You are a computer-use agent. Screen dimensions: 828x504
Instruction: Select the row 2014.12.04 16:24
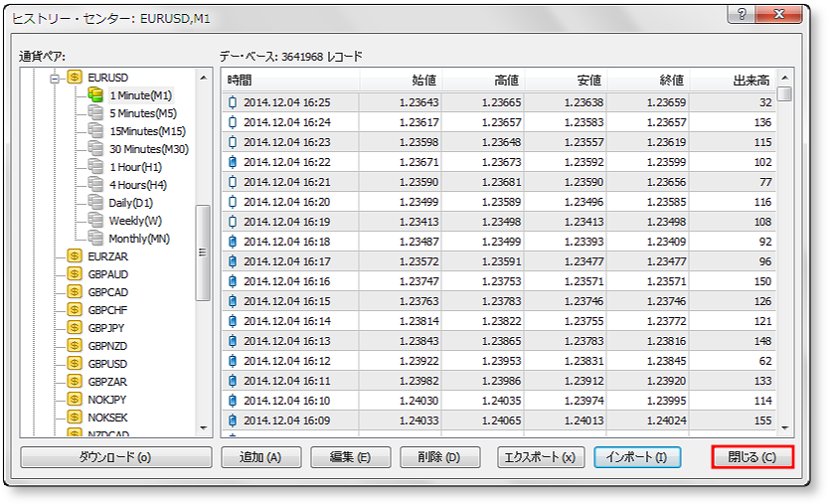pos(499,122)
